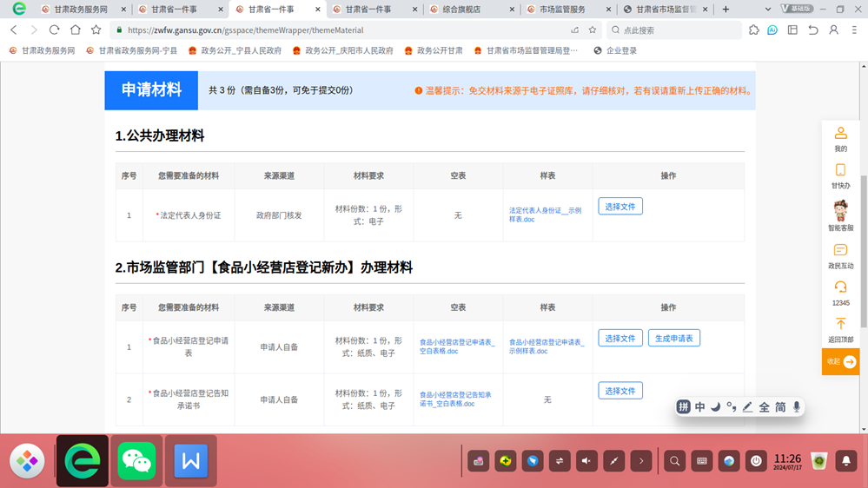Toggle the punctuation mode on the IME bar

(x=732, y=407)
